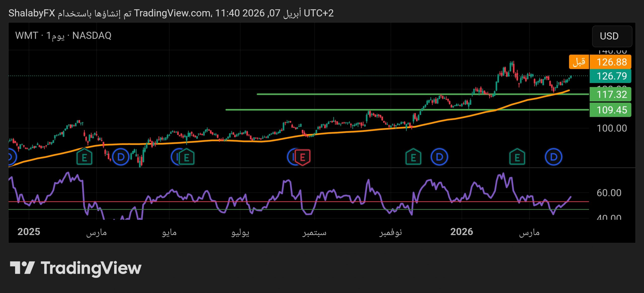Click rightmost dividend D marker
The height and width of the screenshot is (293, 644).
point(553,157)
